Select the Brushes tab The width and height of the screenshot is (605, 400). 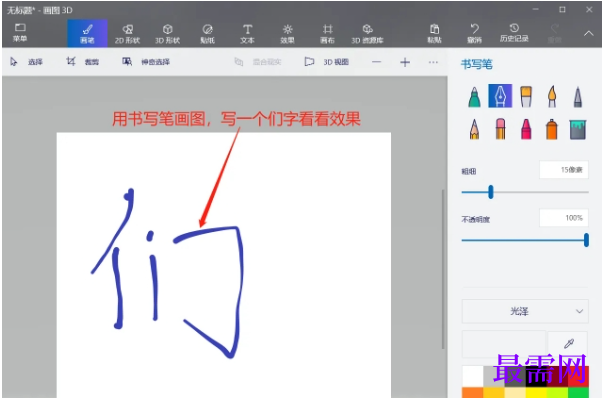click(88, 34)
